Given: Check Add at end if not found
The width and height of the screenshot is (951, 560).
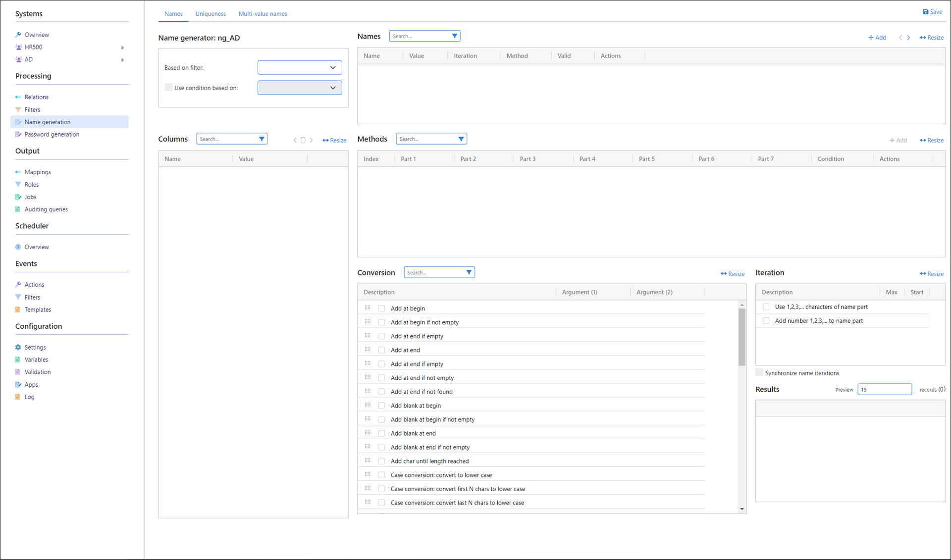Looking at the screenshot, I should point(381,392).
